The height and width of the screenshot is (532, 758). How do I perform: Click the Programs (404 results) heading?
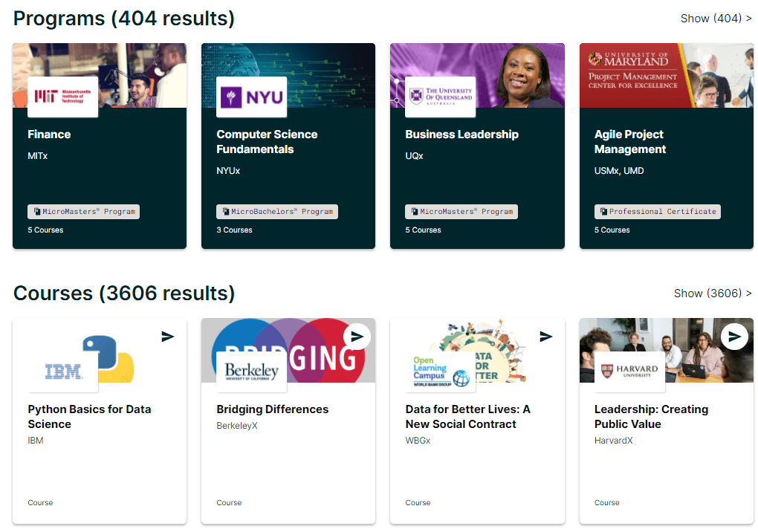[124, 19]
